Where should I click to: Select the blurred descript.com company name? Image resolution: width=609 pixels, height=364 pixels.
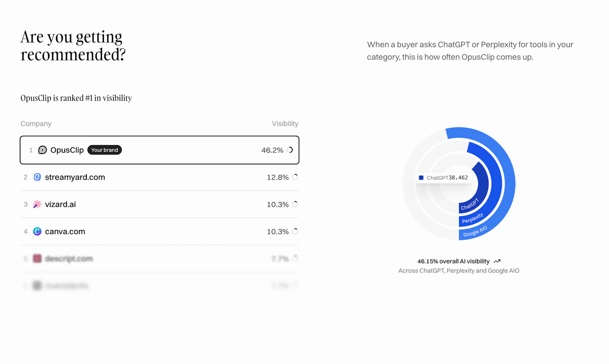69,259
